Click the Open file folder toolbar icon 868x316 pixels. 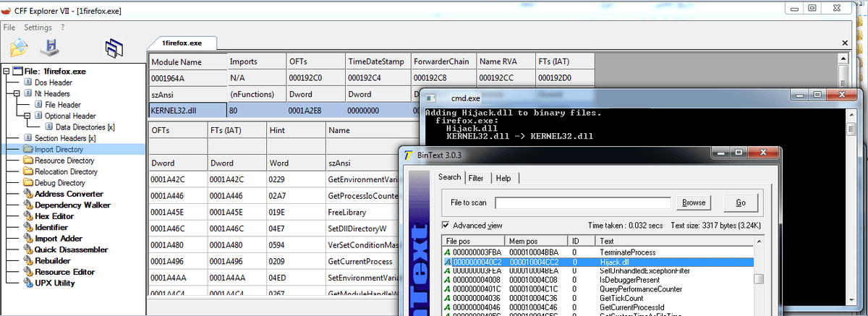19,48
